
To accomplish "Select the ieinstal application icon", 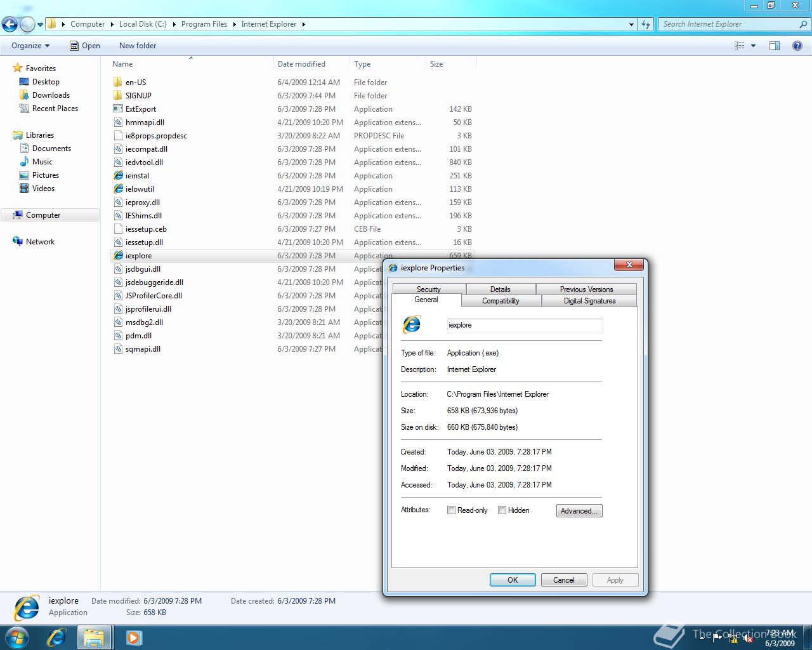I will point(118,175).
